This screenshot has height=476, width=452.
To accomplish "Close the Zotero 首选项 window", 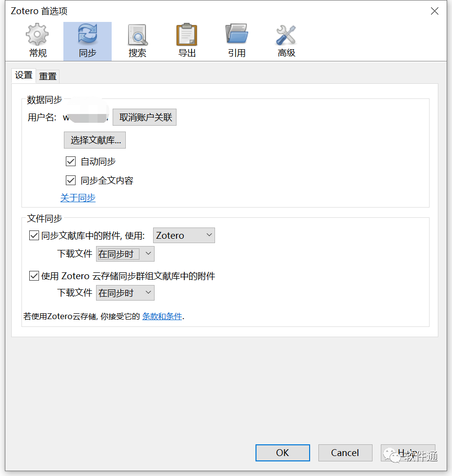I will point(434,11).
